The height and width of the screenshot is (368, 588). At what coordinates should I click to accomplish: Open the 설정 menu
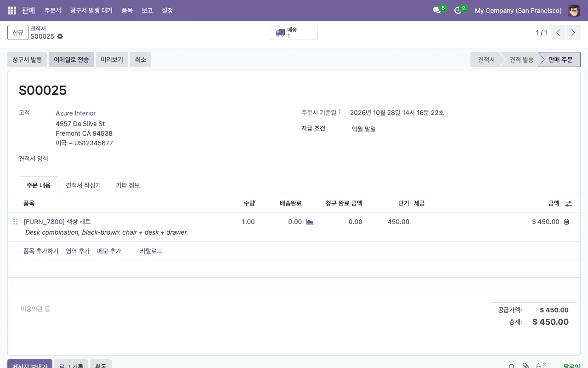[x=167, y=10]
